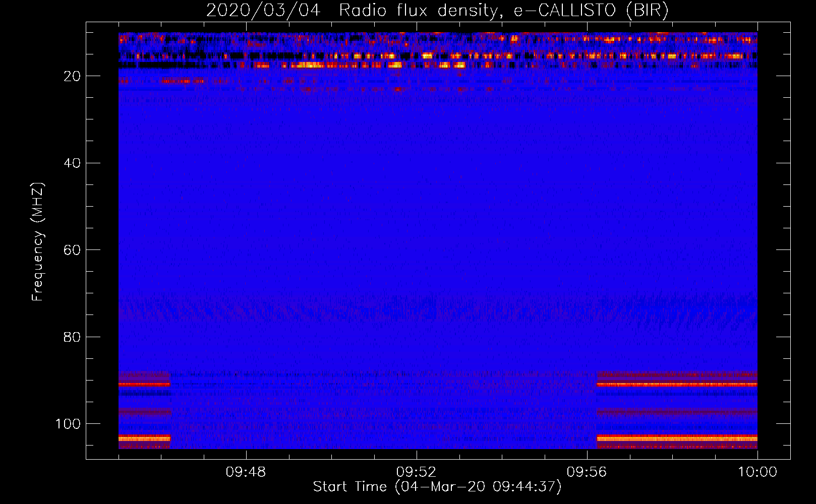Screen dimensions: 816x504
Task: Click the frequency tick label 60
Action: click(72, 250)
